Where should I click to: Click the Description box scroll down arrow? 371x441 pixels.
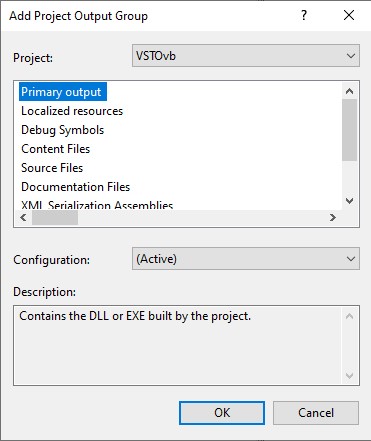click(349, 376)
